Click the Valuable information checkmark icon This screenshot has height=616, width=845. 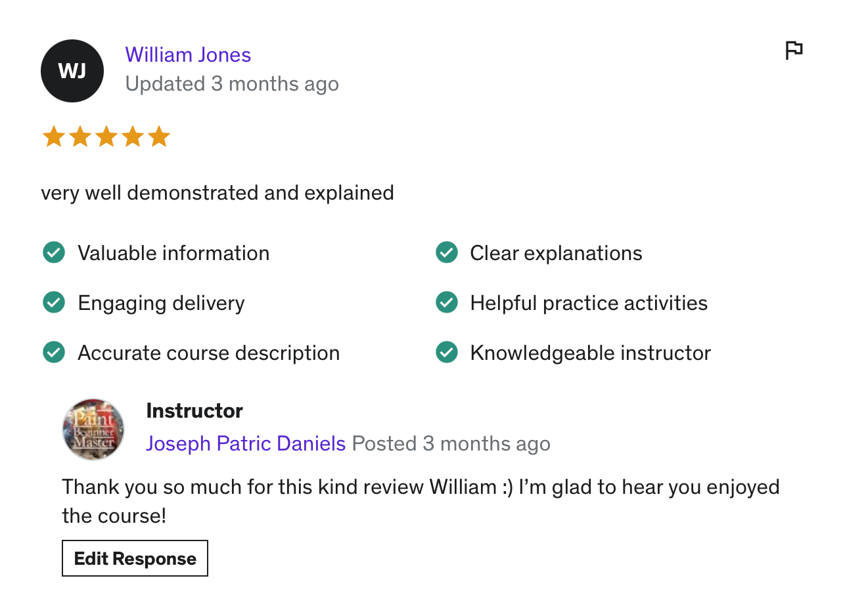coord(54,252)
